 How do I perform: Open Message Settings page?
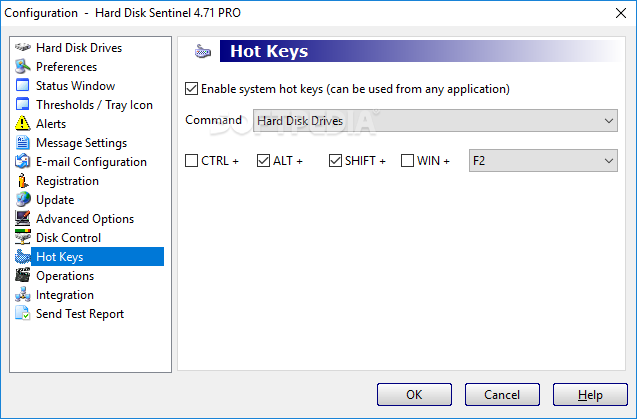point(81,143)
